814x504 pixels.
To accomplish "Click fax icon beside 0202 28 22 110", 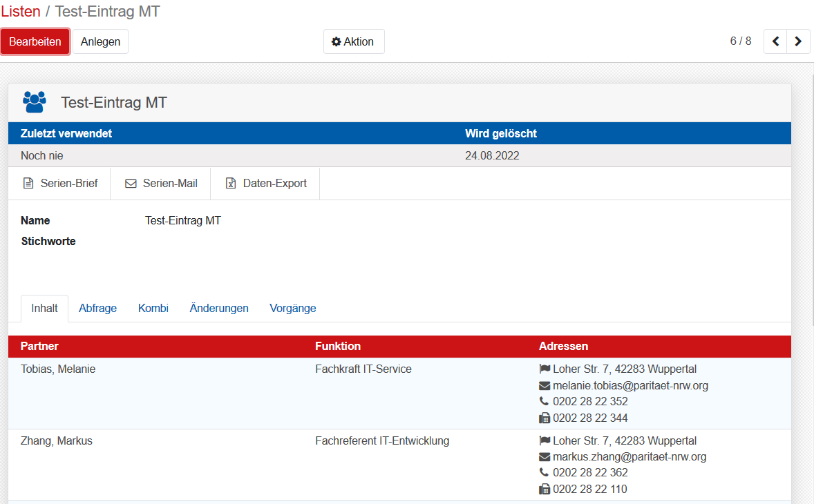I will [x=545, y=490].
